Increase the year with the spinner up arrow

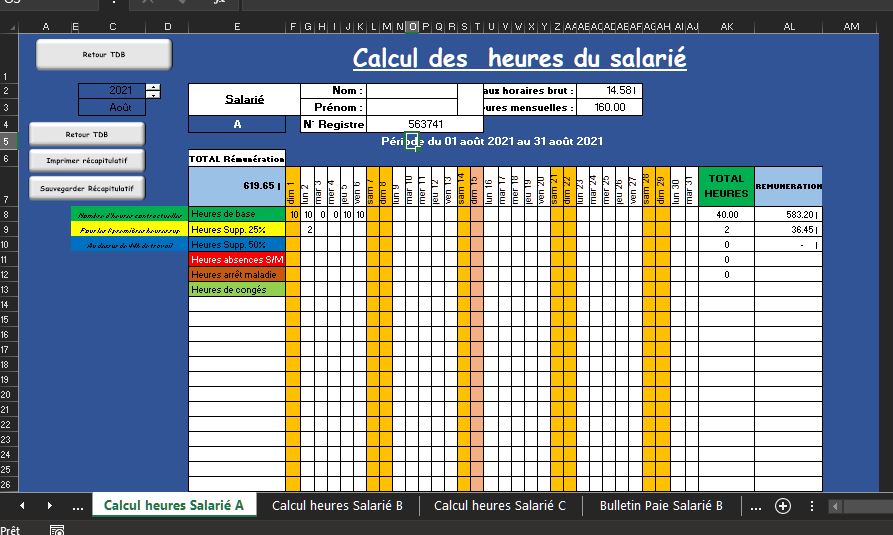pos(153,87)
